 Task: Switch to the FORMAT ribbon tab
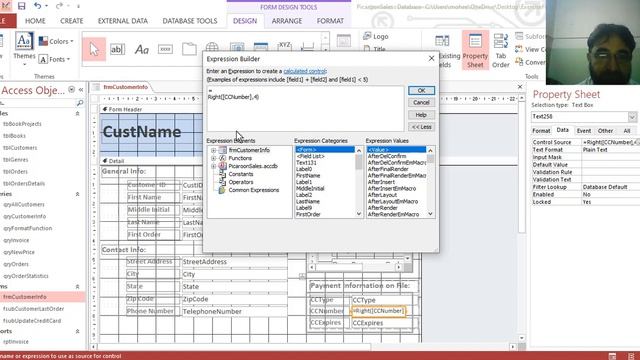coord(330,21)
